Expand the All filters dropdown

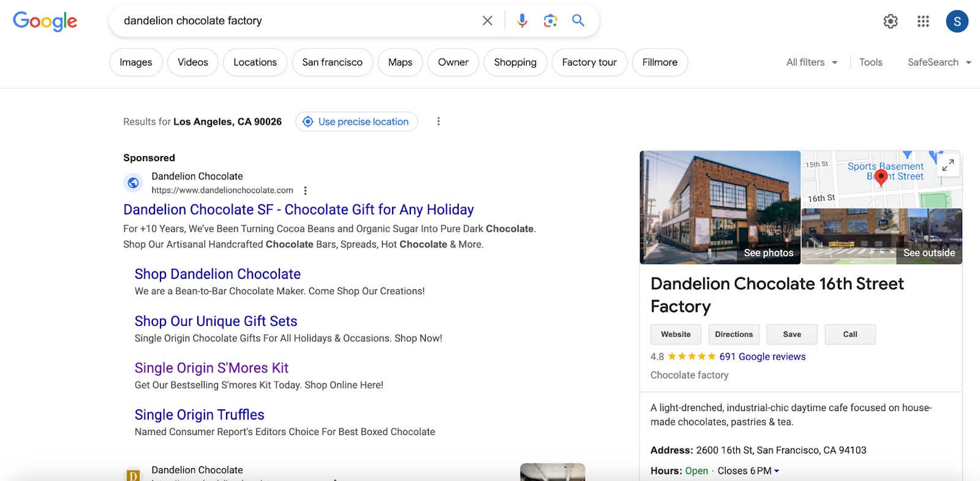[812, 62]
